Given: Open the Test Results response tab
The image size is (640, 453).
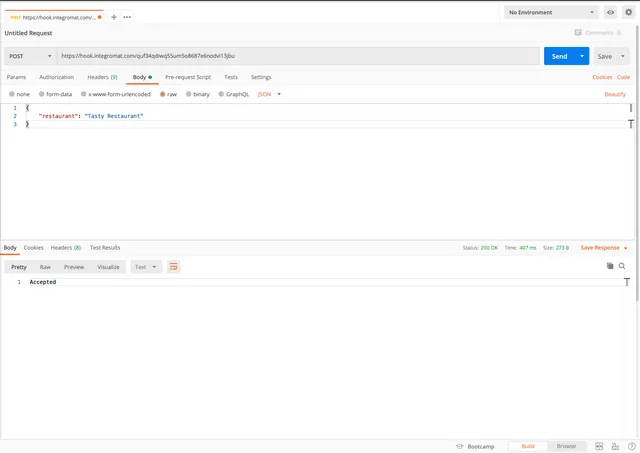Looking at the screenshot, I should pos(105,247).
